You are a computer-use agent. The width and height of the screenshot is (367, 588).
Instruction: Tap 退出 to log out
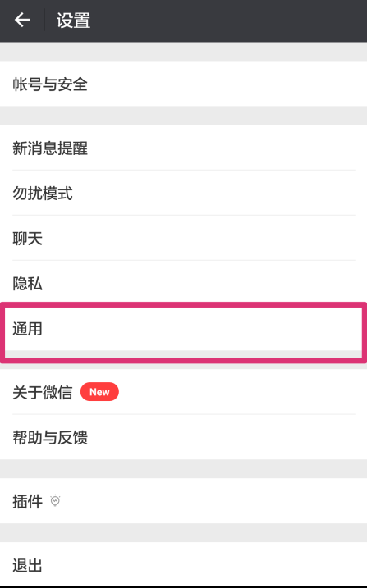[184, 564]
